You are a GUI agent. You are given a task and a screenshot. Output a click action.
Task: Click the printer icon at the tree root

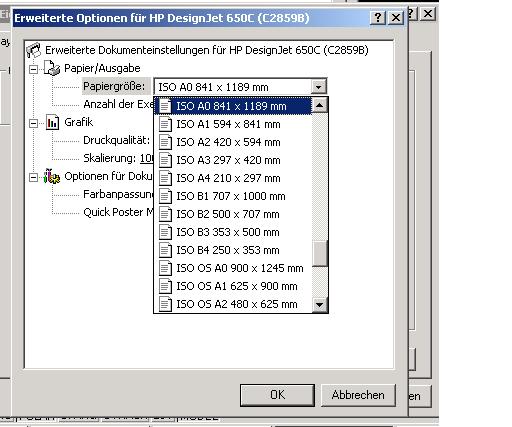(33, 50)
